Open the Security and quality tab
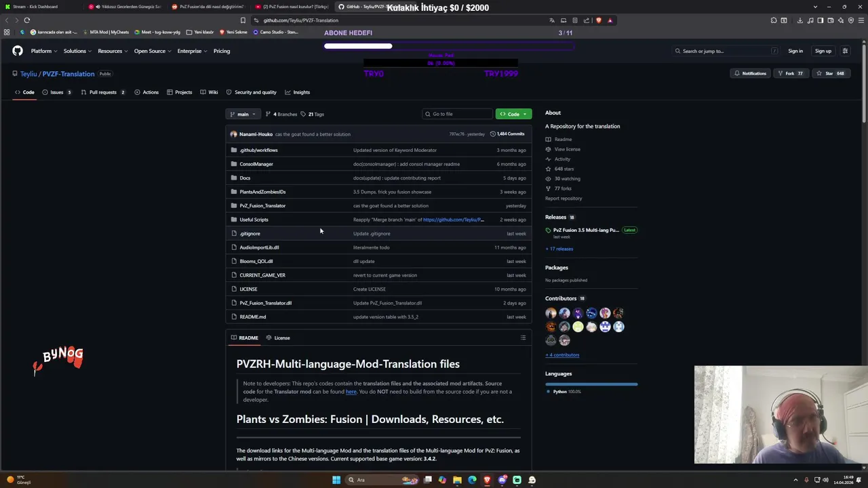 pyautogui.click(x=251, y=92)
